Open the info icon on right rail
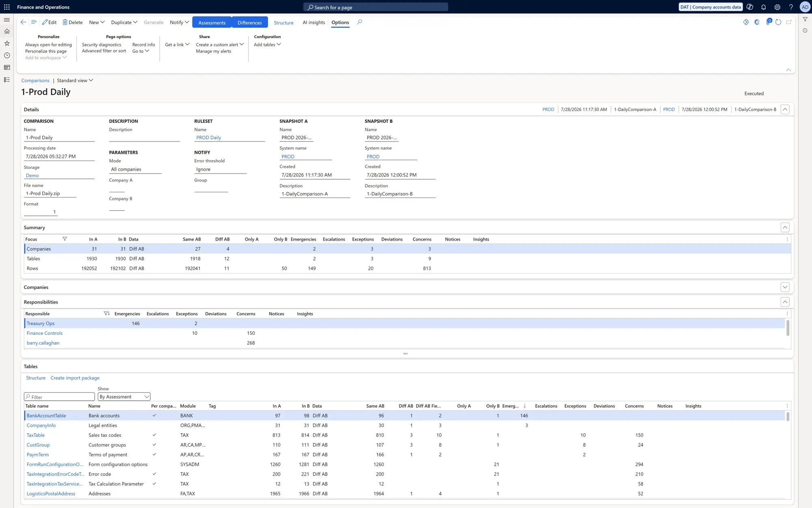Screen dimensions: 812x508 [805, 30]
